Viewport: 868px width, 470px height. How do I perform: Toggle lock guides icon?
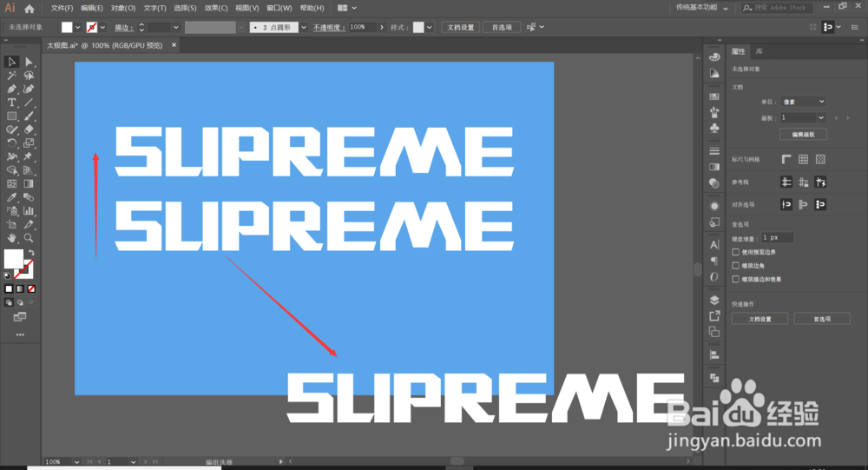(803, 182)
